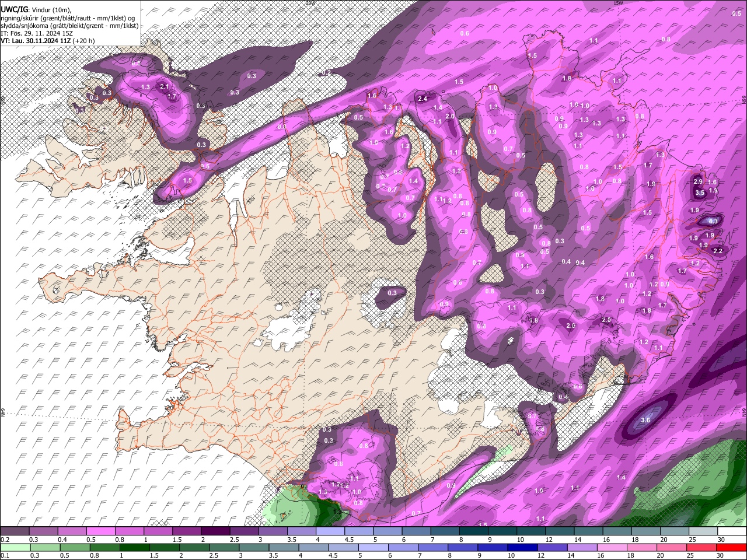The image size is (747, 560).
Task: Select upper-row legend swatch labeled 0.2
Action: 15,531
